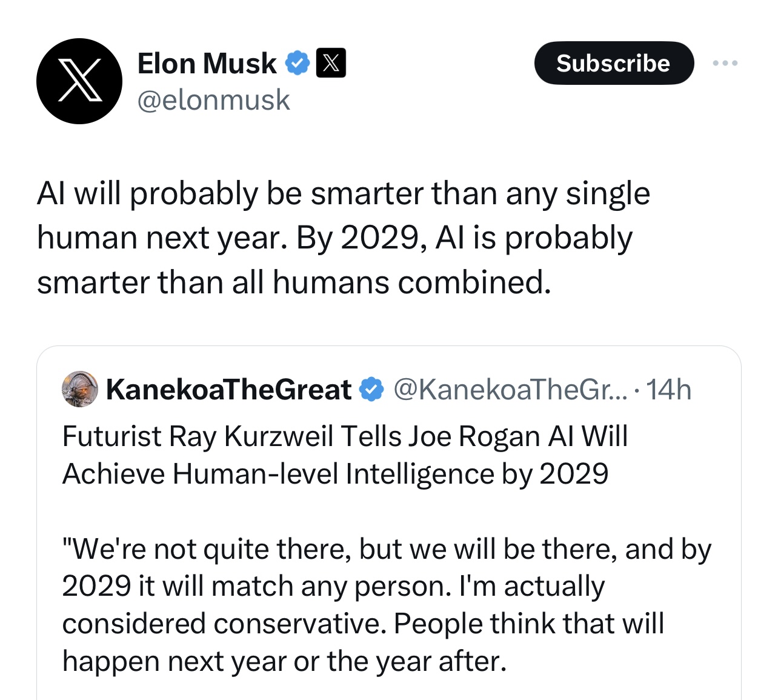Click the line "considered conservative. People think that will"
Image resolution: width=778 pixels, height=700 pixels.
pyautogui.click(x=363, y=624)
